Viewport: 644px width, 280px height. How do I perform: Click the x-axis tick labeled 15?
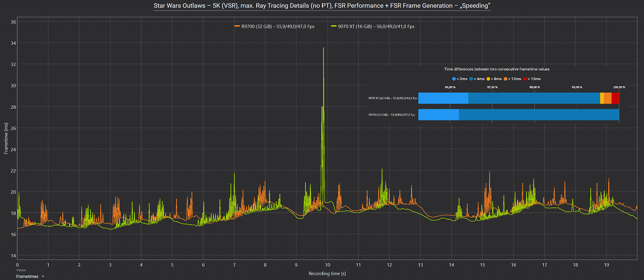(x=482, y=264)
